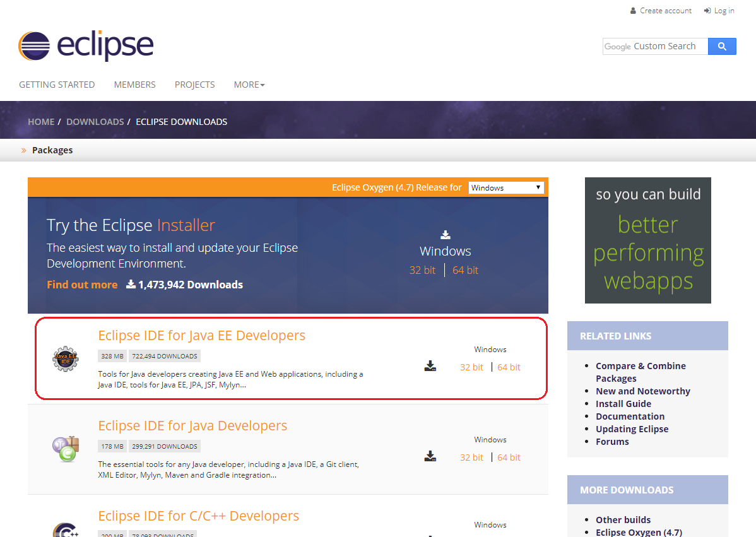Click the 299,291 DOWNLOADS badge

coord(165,446)
